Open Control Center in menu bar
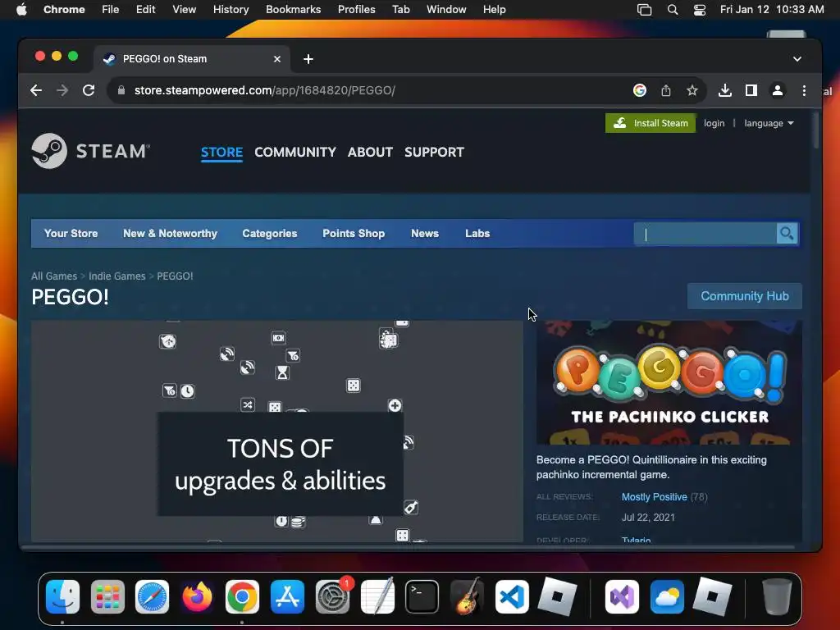This screenshot has height=630, width=840. pos(699,10)
